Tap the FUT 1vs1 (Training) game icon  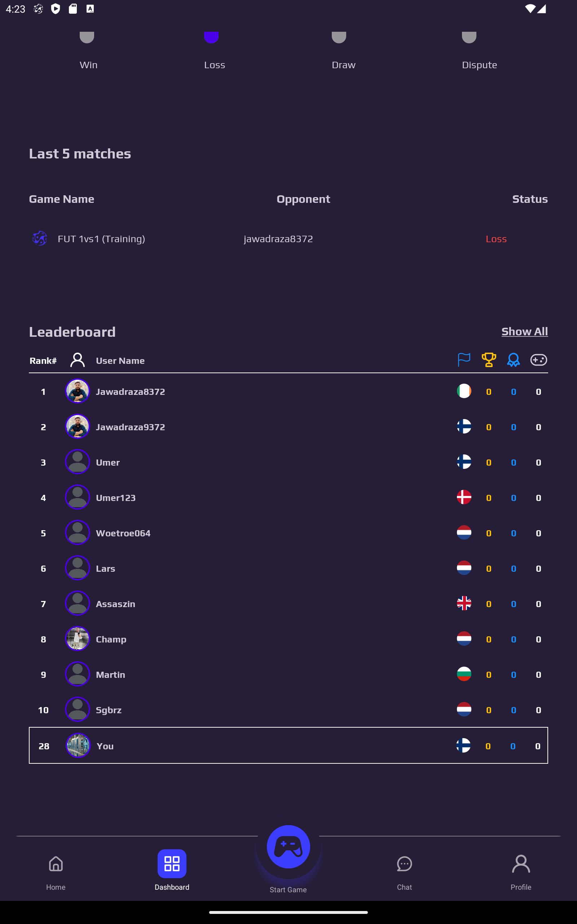coord(40,239)
